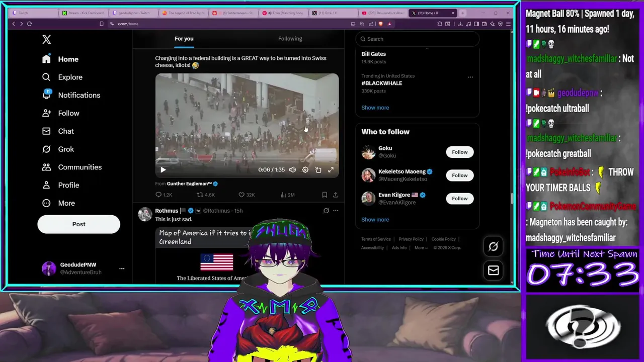Open the floating messages envelope button
The image size is (644, 362).
[x=493, y=270]
